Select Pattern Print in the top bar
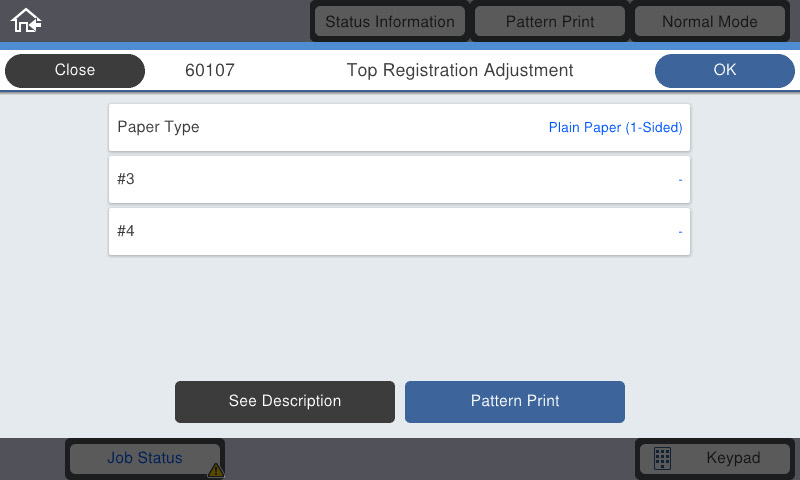Image resolution: width=800 pixels, height=480 pixels. (550, 21)
